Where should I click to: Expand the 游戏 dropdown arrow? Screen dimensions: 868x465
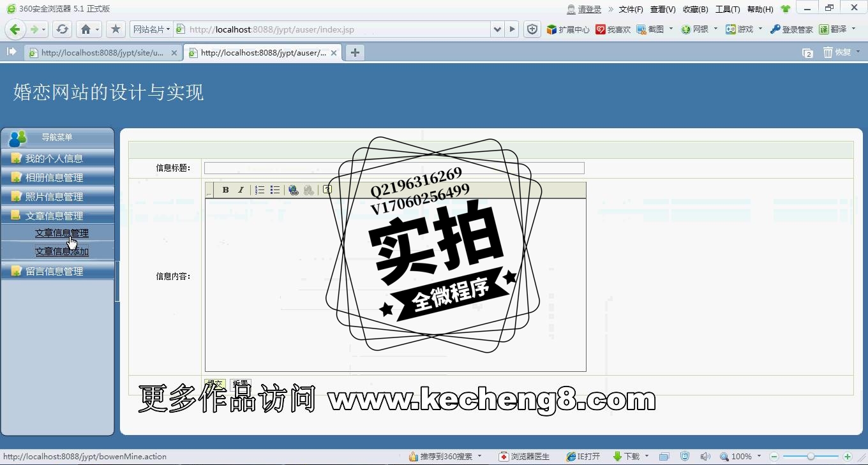click(x=760, y=29)
